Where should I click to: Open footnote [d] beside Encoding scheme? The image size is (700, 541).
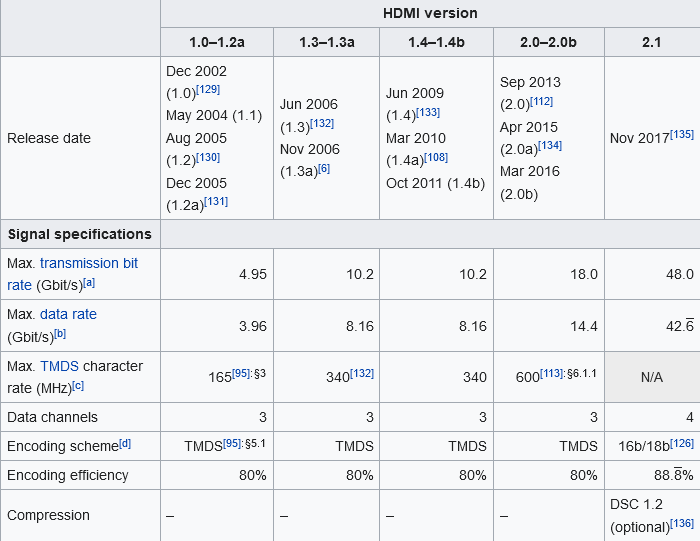pos(125,443)
